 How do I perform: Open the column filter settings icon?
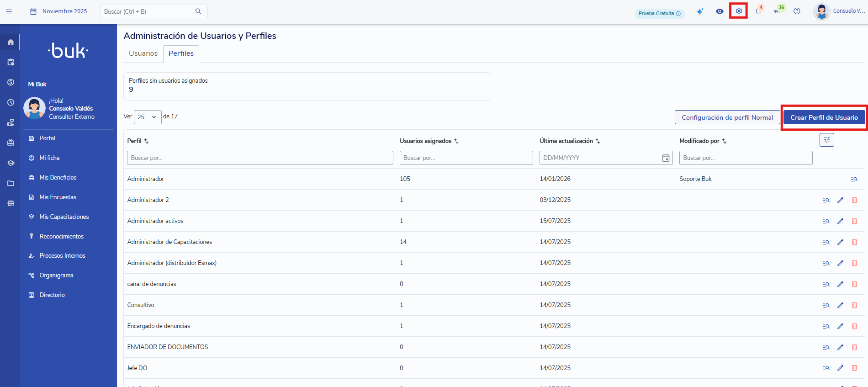[826, 140]
